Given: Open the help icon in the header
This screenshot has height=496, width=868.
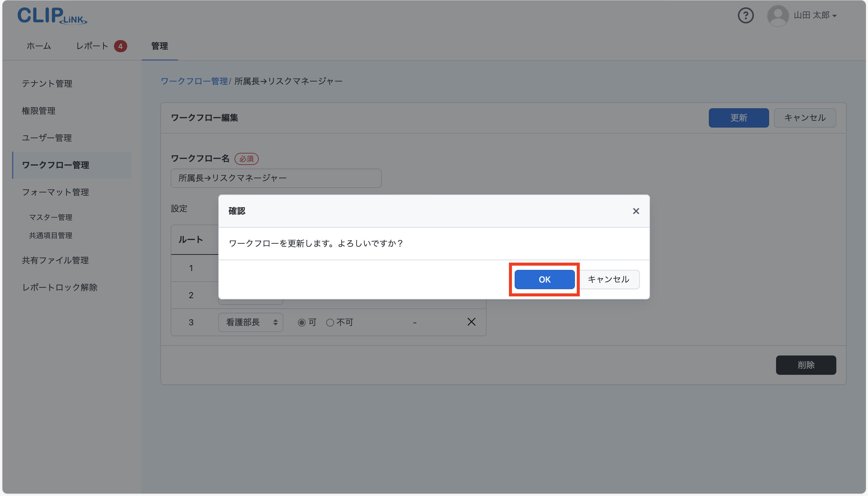Looking at the screenshot, I should click(745, 15).
